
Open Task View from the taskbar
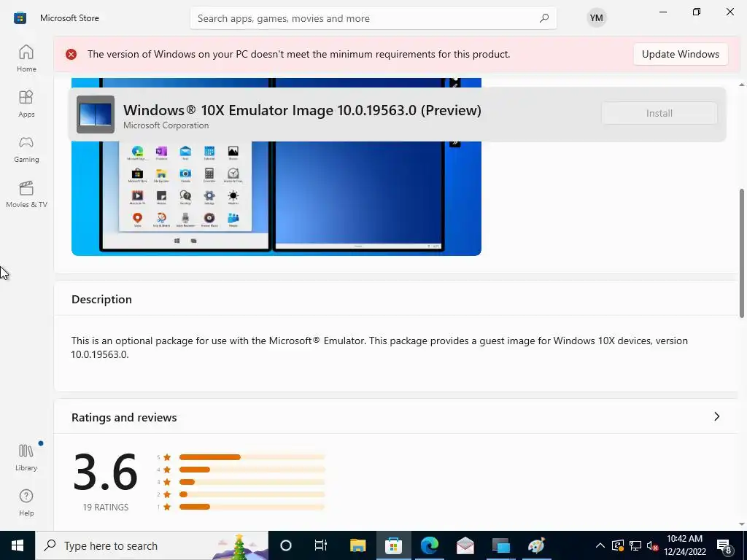pyautogui.click(x=321, y=545)
